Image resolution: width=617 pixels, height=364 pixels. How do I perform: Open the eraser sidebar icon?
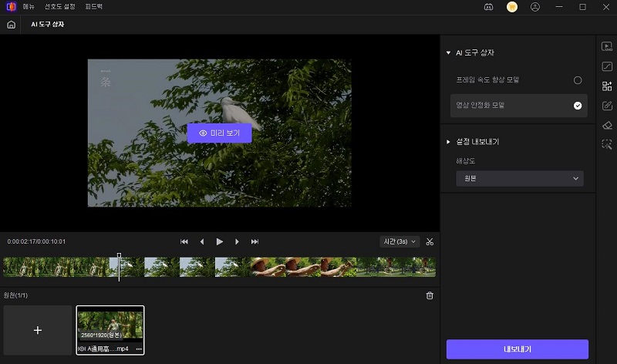click(607, 125)
